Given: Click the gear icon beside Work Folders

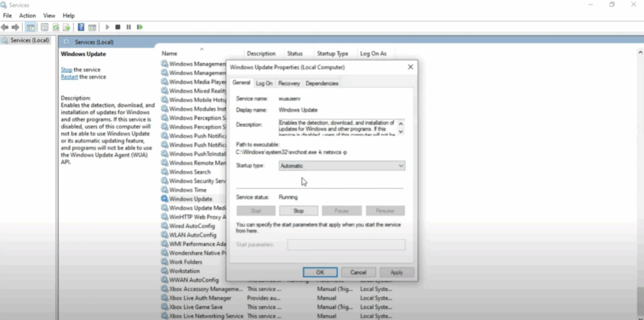Looking at the screenshot, I should pos(165,262).
